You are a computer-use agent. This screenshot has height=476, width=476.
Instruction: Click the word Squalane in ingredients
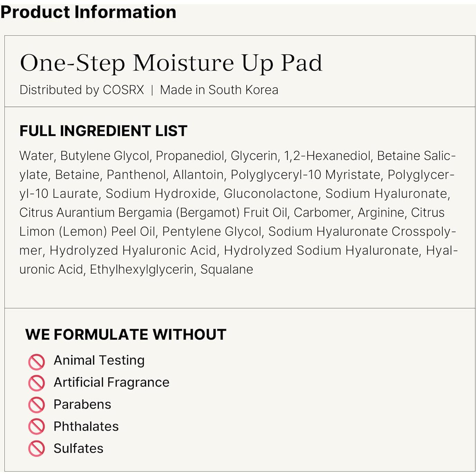pyautogui.click(x=227, y=269)
